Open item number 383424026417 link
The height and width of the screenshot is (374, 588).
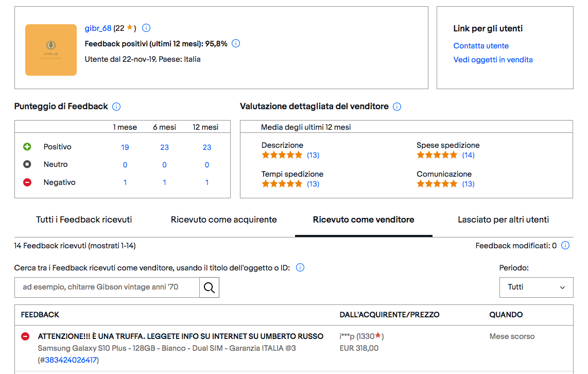click(70, 360)
